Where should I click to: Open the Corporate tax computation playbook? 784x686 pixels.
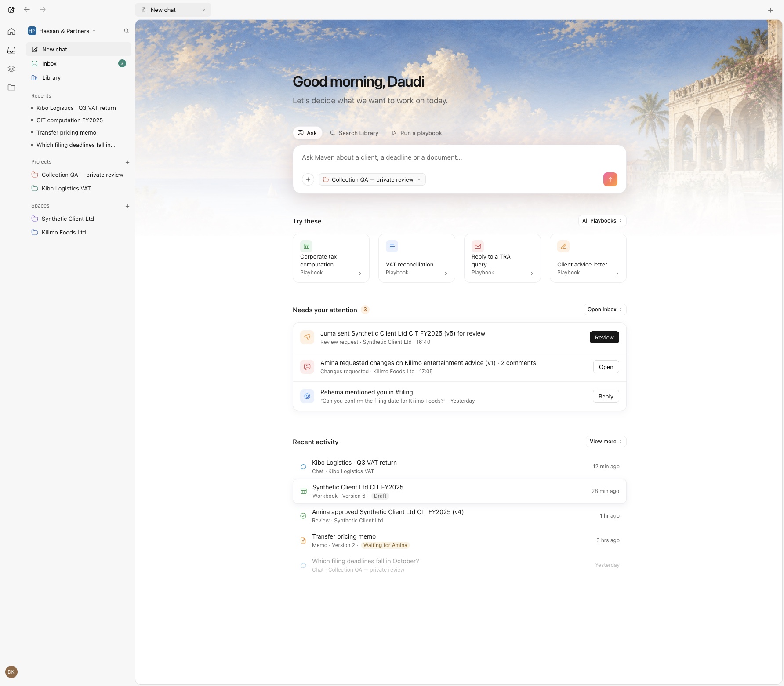pyautogui.click(x=331, y=258)
